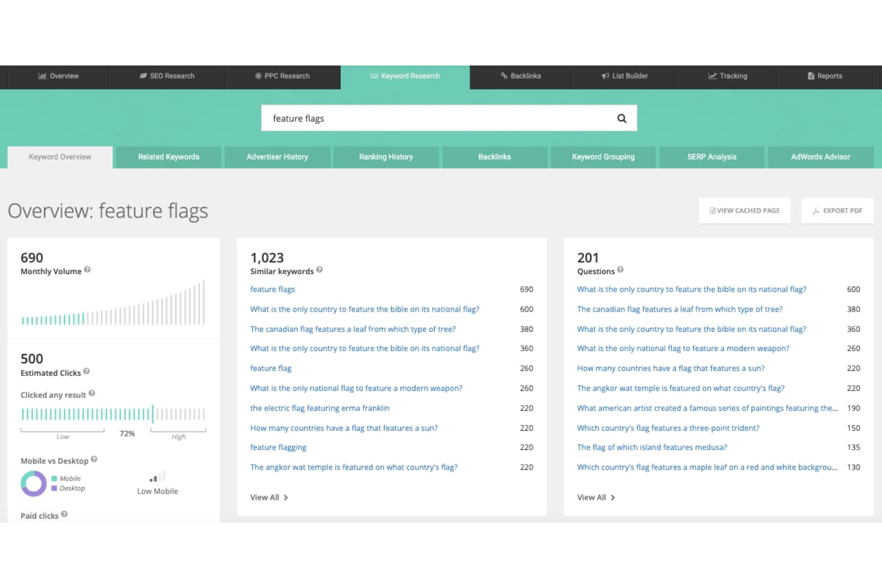Click the Clicked any result 72% bar
The image size is (882, 588).
pos(113,414)
